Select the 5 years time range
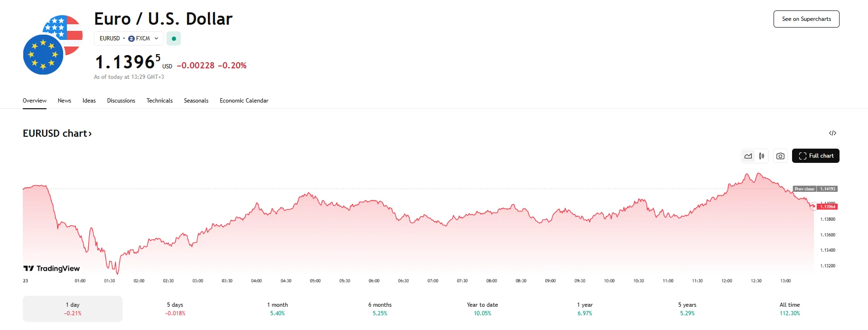868x330 pixels. (687, 309)
